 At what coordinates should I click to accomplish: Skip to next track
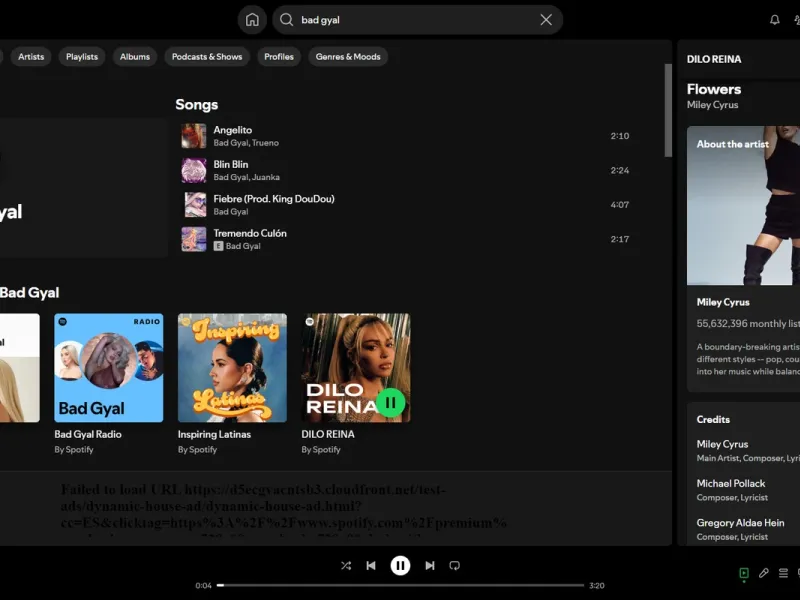coord(430,565)
